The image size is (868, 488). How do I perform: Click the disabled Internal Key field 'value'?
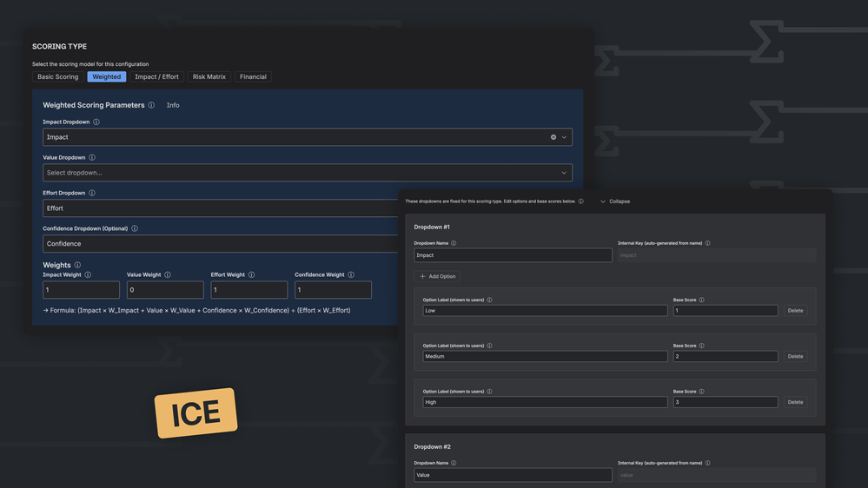pos(716,475)
